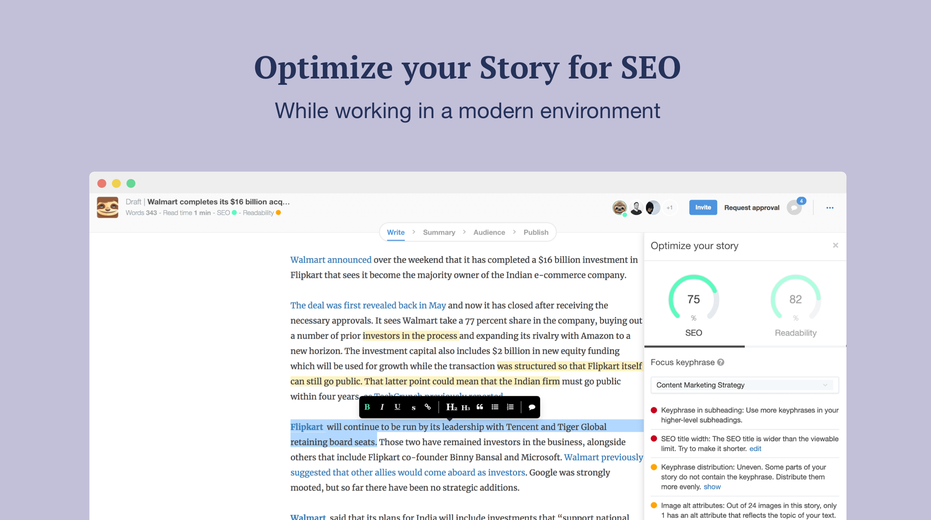Select the Readability score tab
Viewport: 931px width, 520px height.
(796, 306)
